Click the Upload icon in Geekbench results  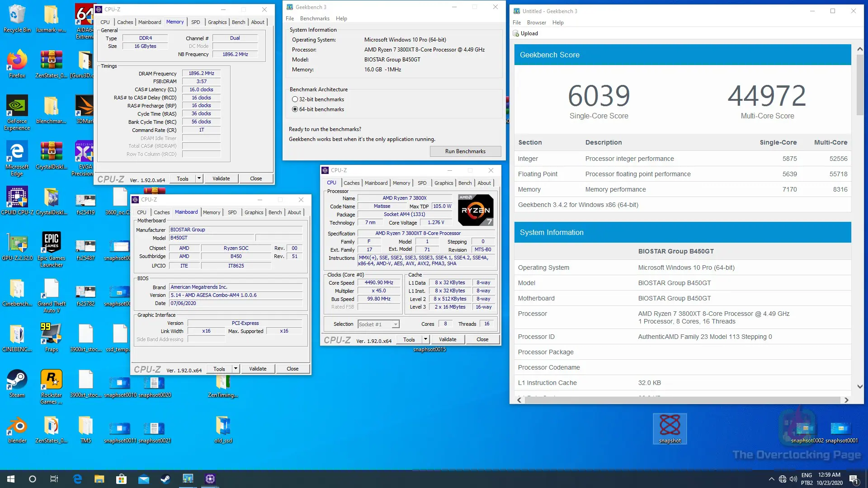pyautogui.click(x=515, y=33)
